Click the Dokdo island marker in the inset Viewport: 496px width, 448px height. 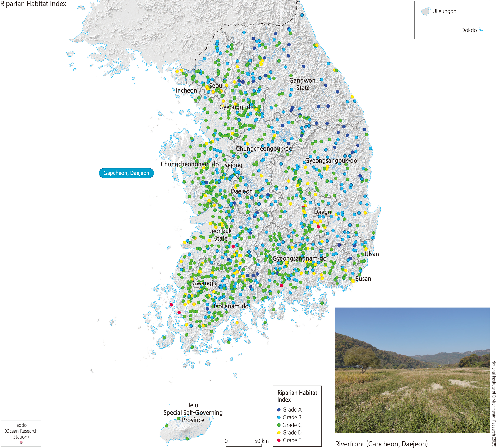pos(481,30)
